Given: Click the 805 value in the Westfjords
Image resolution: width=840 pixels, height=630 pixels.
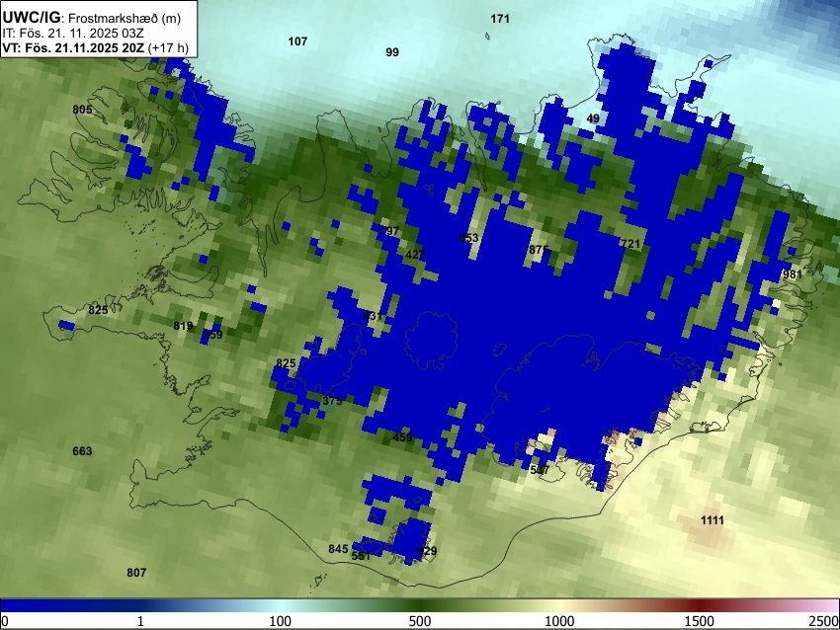Looking at the screenshot, I should [82, 110].
